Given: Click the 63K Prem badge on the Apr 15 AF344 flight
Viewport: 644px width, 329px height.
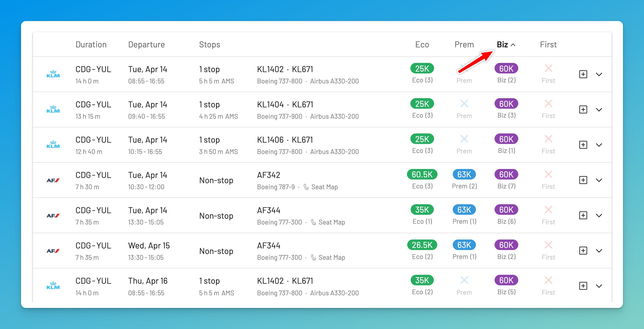Looking at the screenshot, I should click(464, 245).
